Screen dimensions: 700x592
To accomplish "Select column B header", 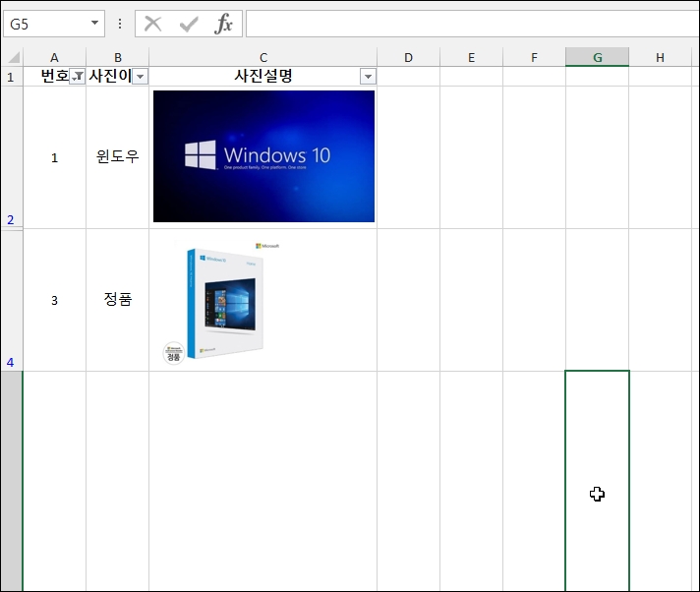I will 117,57.
